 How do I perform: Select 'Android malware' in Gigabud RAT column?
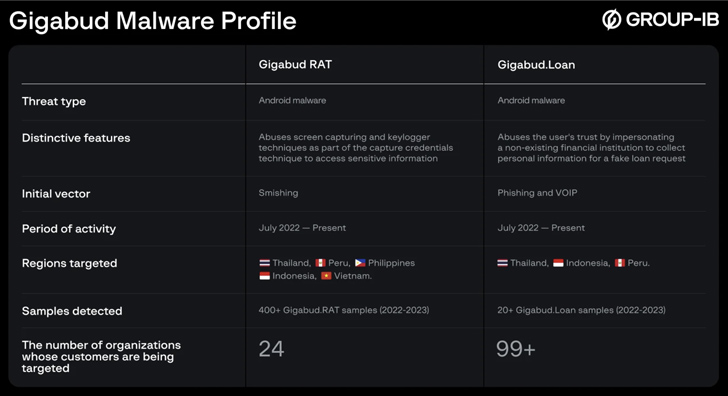click(x=292, y=100)
